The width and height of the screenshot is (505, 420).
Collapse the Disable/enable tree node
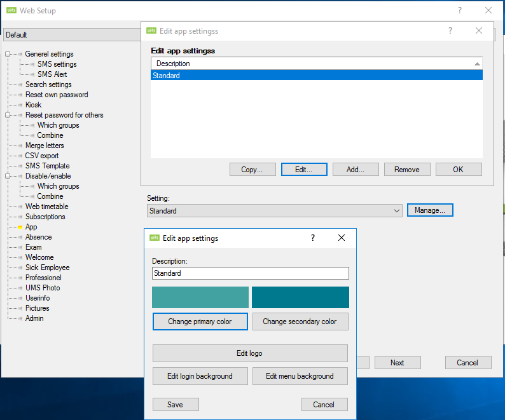[8, 176]
